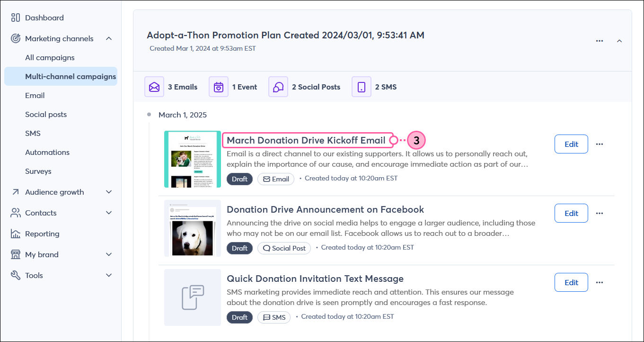The width and height of the screenshot is (644, 342).
Task: Click Draft badge on Text Message
Action: click(x=239, y=317)
